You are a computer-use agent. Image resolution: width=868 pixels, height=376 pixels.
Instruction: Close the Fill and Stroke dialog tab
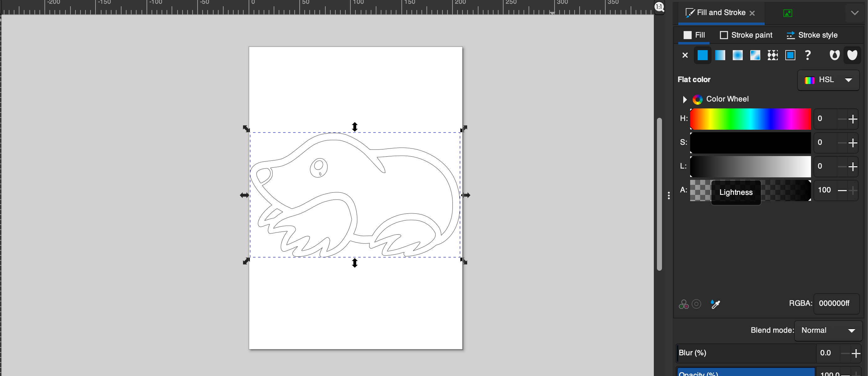(752, 13)
